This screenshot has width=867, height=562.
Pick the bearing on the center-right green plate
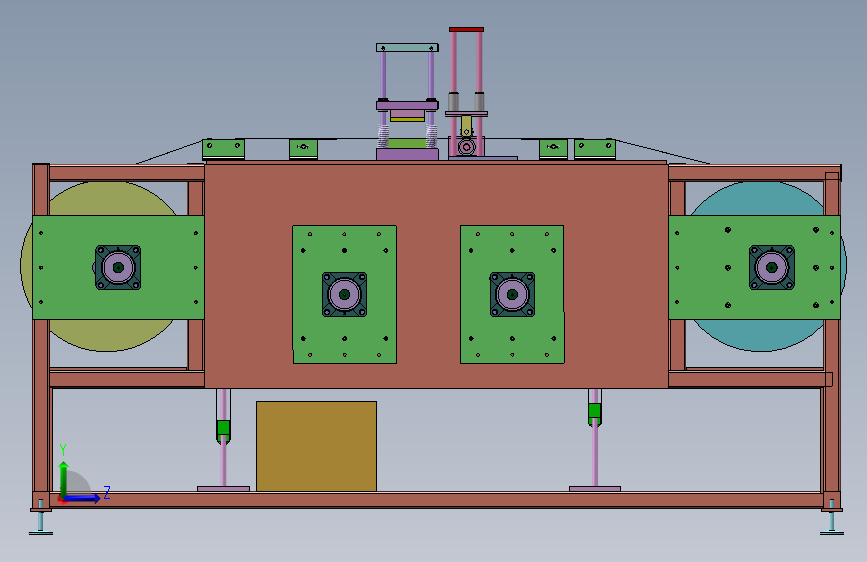512,294
